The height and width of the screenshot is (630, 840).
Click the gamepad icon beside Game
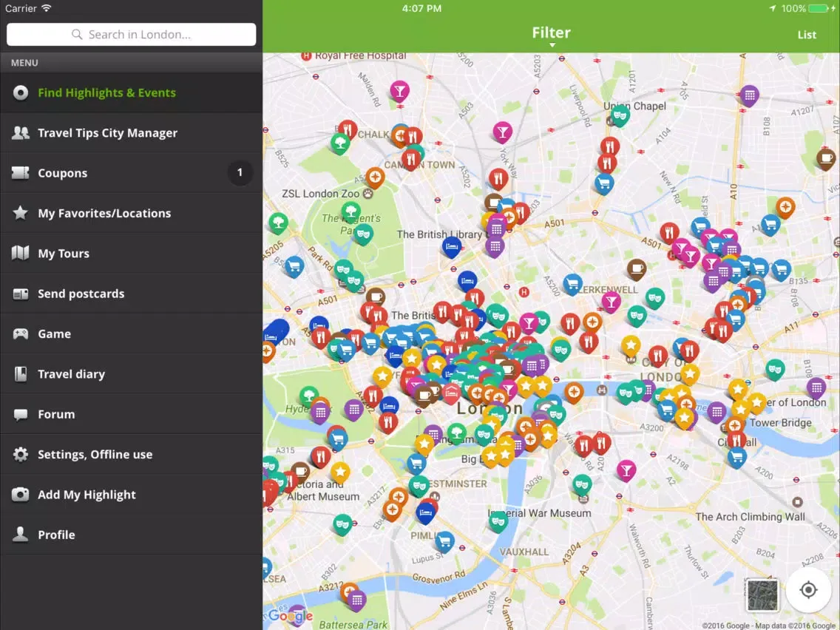[21, 333]
